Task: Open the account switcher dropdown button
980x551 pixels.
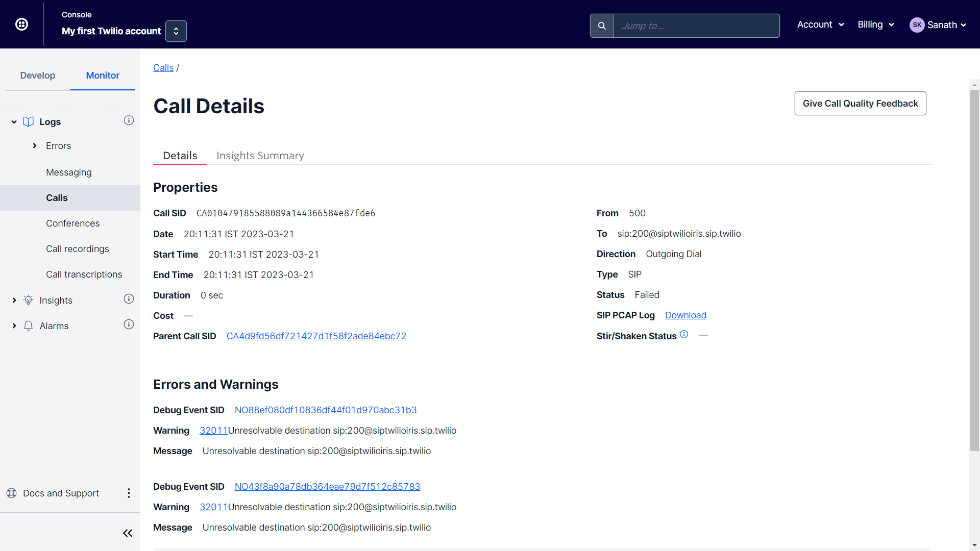Action: pyautogui.click(x=176, y=31)
